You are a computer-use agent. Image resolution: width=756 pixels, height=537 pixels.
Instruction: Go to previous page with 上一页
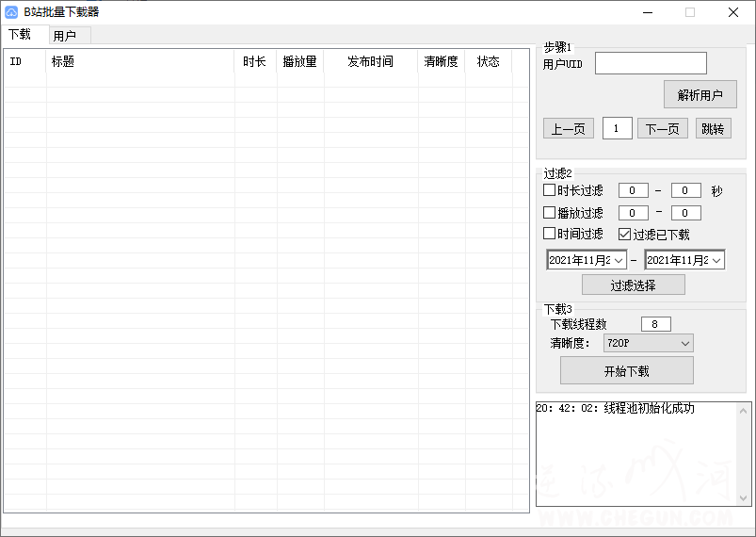tap(569, 128)
